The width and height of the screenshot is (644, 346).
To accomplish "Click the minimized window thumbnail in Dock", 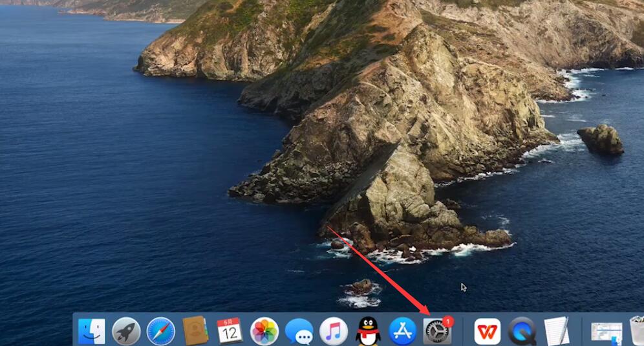I will (606, 334).
